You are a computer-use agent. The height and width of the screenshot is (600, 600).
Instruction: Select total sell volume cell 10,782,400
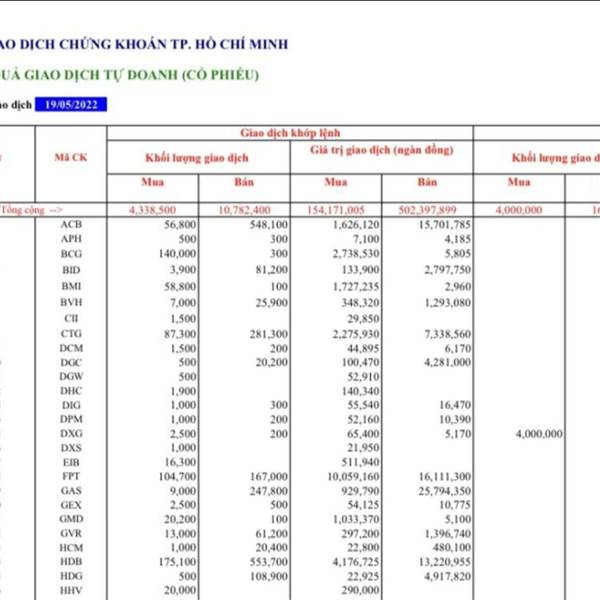coord(244,210)
